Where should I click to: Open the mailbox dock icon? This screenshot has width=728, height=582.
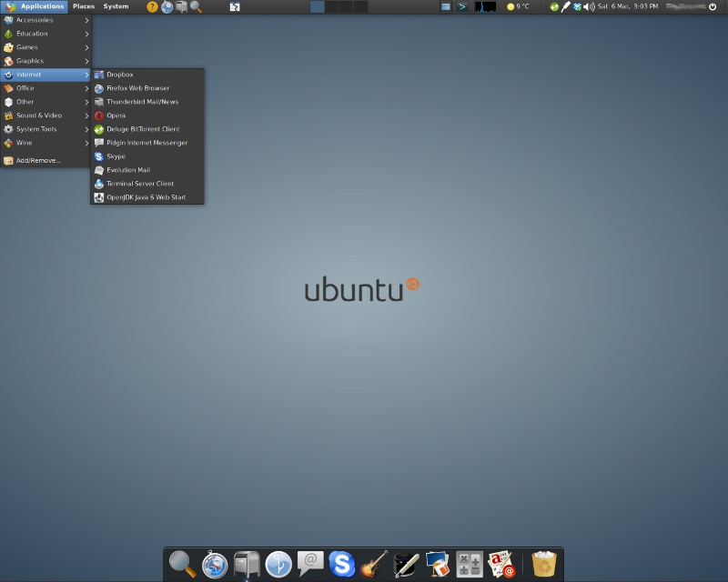[247, 564]
